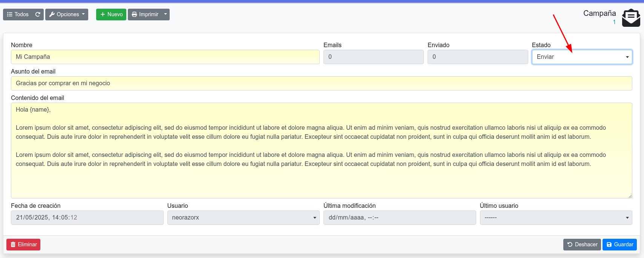This screenshot has height=258, width=644.
Task: Expand the Opciones dropdown menu
Action: (x=67, y=14)
